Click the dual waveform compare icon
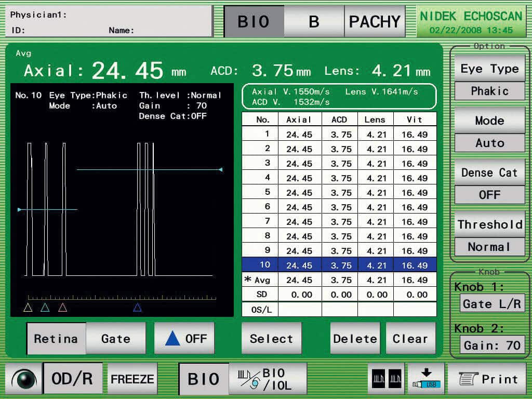Viewport: 532px width, 399px height. 386,379
